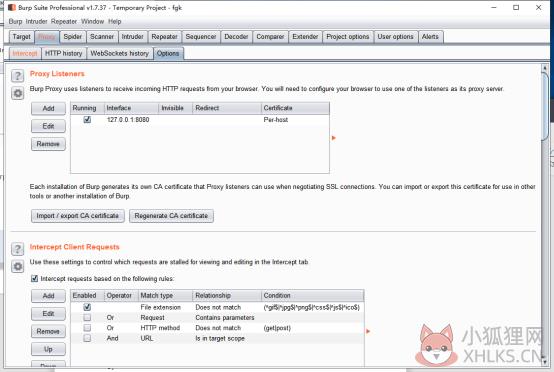
Task: Open Proxy Listeners help question mark icon
Action: (17, 76)
